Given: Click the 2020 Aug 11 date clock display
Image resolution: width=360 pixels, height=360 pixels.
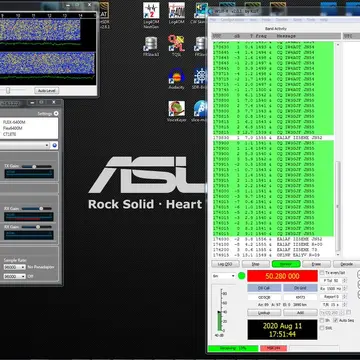Looking at the screenshot, I should 282,330.
